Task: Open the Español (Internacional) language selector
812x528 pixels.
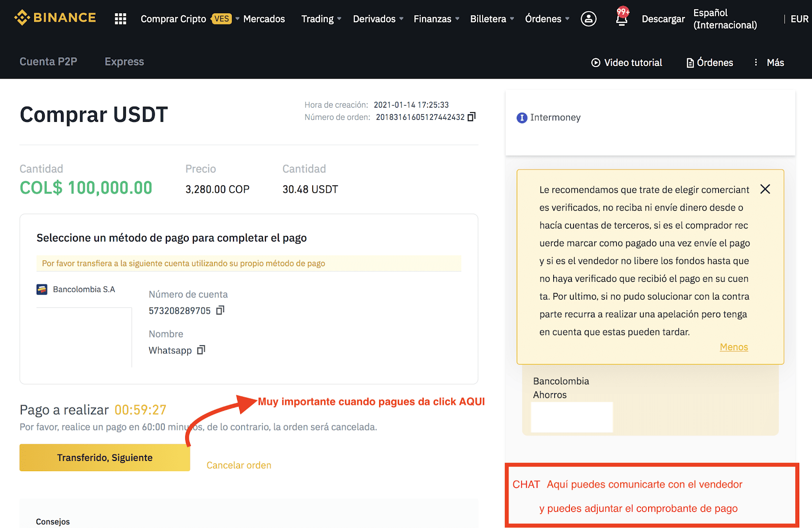Action: [x=725, y=19]
